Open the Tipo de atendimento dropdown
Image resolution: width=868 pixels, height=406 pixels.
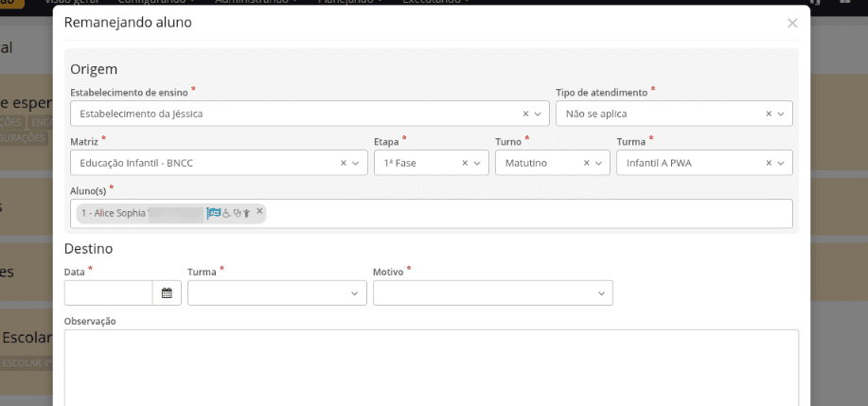click(x=782, y=114)
